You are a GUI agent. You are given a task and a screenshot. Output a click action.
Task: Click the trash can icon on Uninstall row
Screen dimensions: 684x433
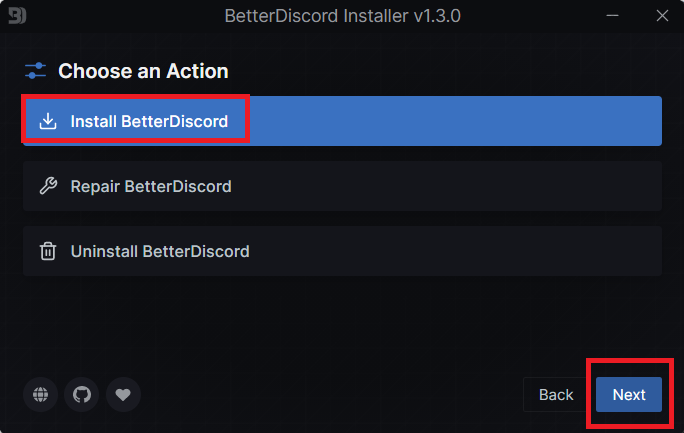point(47,252)
